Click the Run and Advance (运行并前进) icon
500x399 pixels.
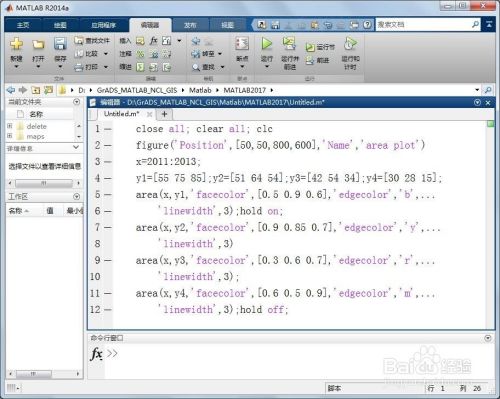pos(289,44)
